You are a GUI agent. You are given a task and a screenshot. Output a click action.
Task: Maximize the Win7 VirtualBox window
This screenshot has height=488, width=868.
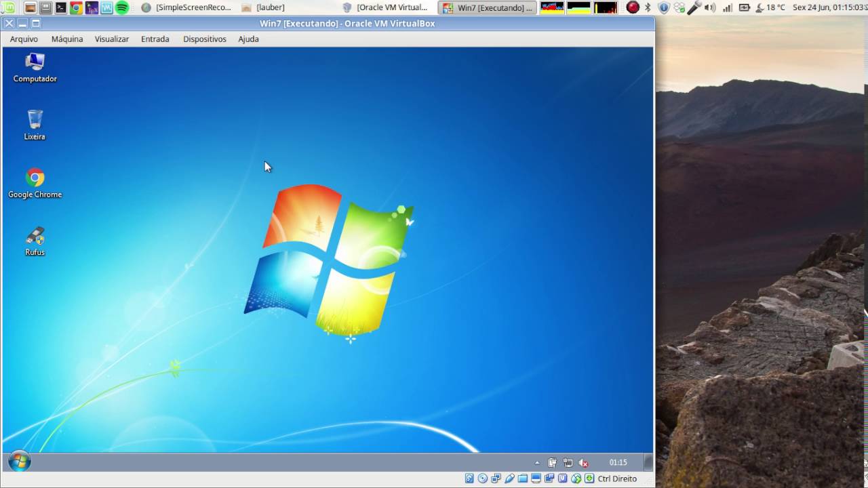coord(36,24)
